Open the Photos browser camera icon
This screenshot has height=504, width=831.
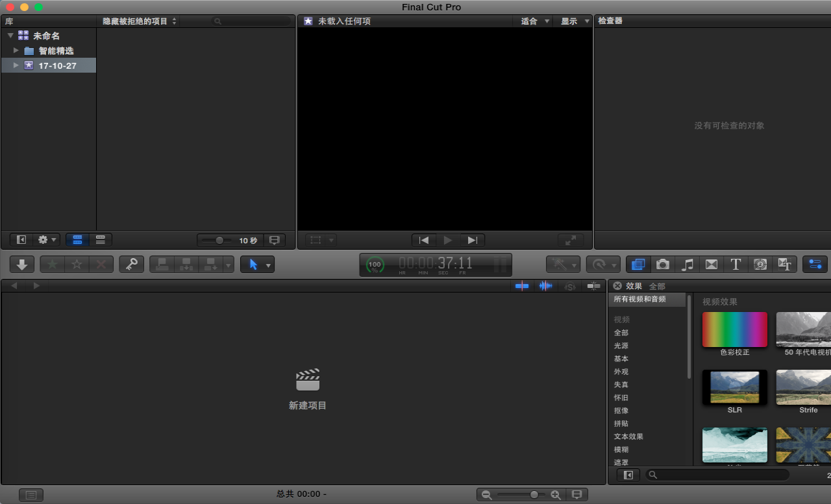663,264
